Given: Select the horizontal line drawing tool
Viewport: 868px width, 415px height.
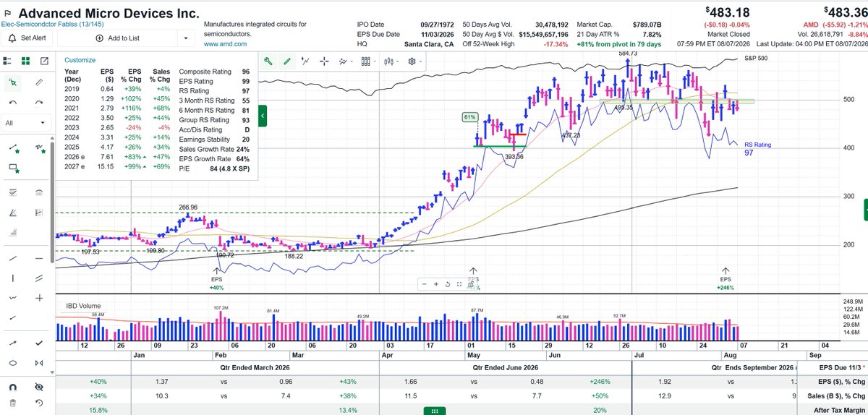Looking at the screenshot, I should (38, 258).
